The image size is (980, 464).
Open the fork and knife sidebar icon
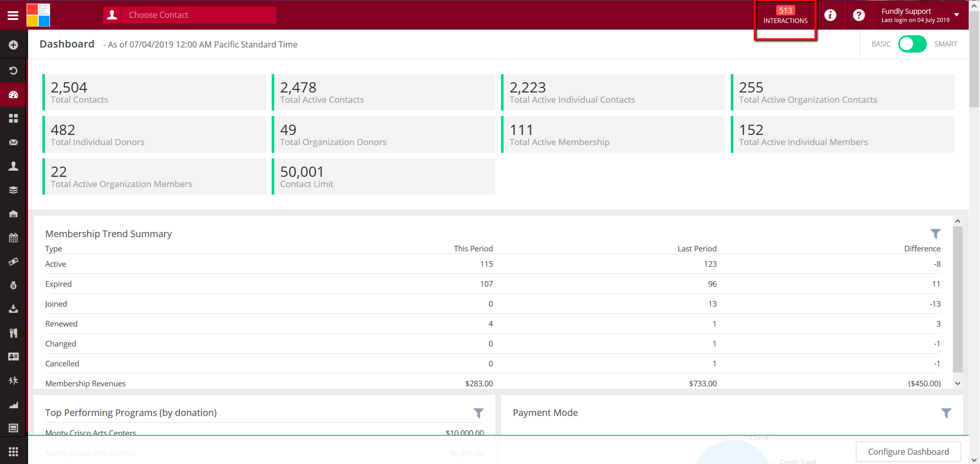click(13, 333)
